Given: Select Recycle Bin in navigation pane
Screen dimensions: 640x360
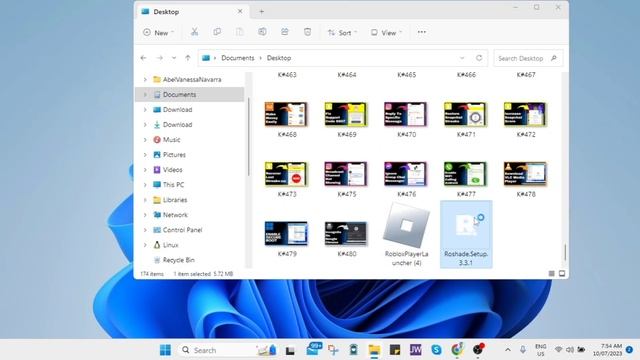Looking at the screenshot, I should pyautogui.click(x=178, y=260).
